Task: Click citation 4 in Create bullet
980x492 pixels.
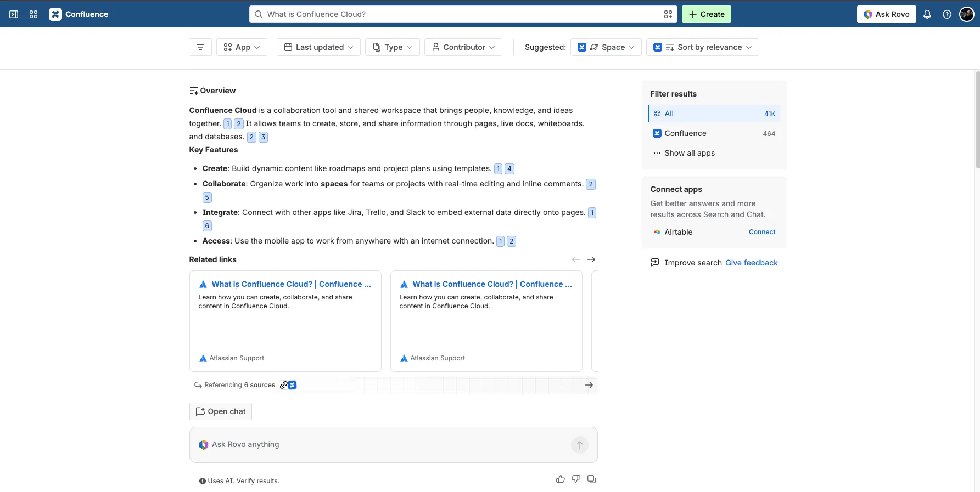Action: (x=509, y=169)
